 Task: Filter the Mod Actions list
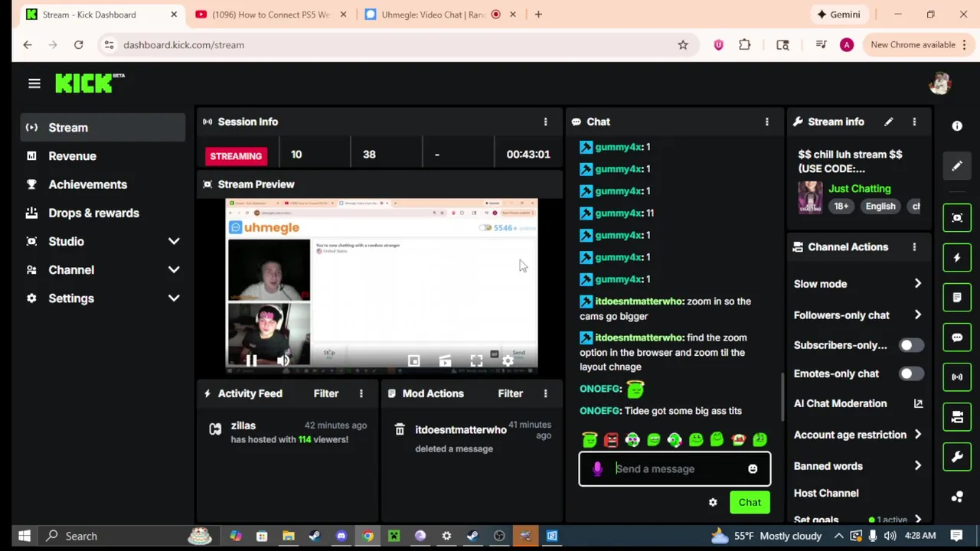click(x=510, y=393)
